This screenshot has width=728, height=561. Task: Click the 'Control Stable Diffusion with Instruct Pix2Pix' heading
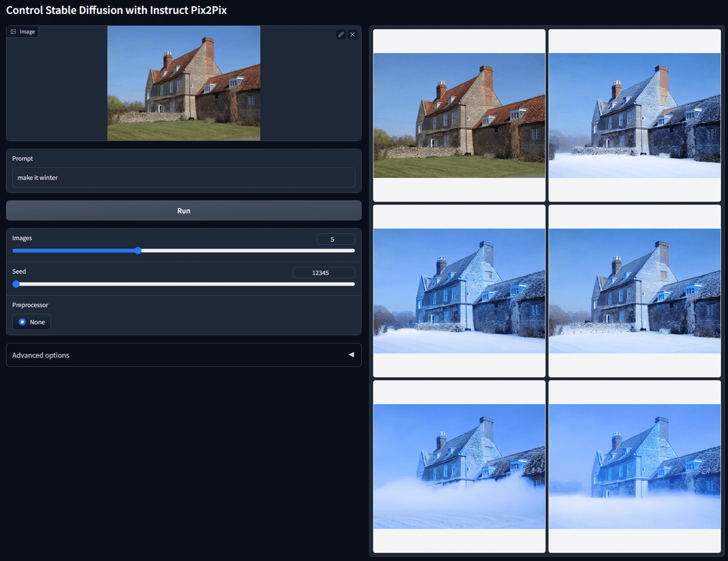[116, 10]
